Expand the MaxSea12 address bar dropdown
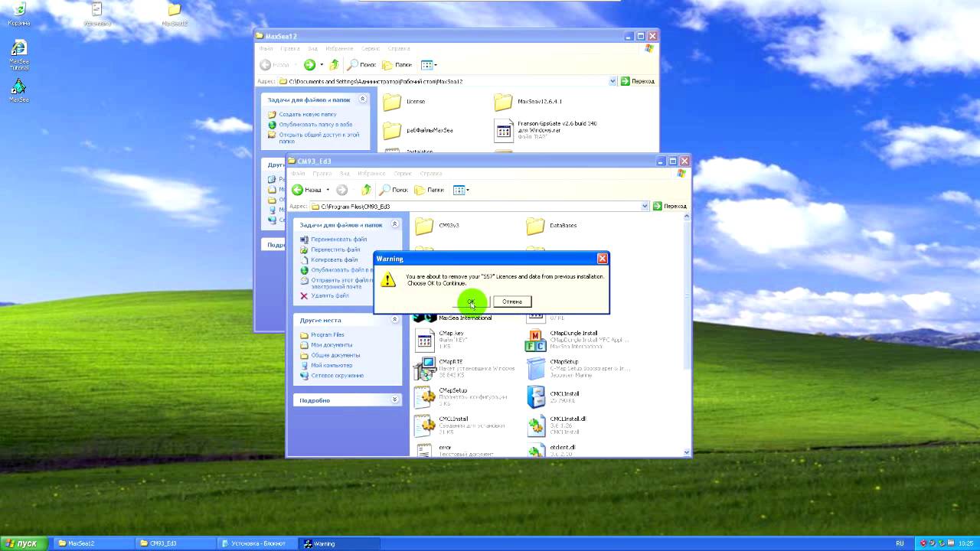This screenshot has width=980, height=551. [613, 81]
